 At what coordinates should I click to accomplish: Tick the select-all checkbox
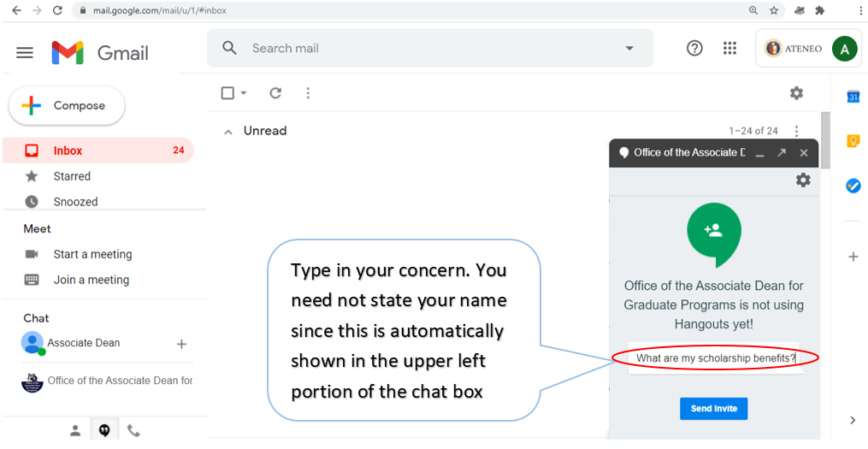click(227, 93)
